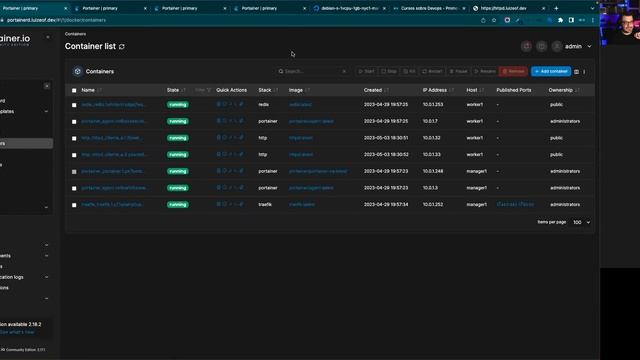This screenshot has height=360, width=640.
Task: Expand the Authentication logs chevron in the sidebar
Action: point(46,277)
